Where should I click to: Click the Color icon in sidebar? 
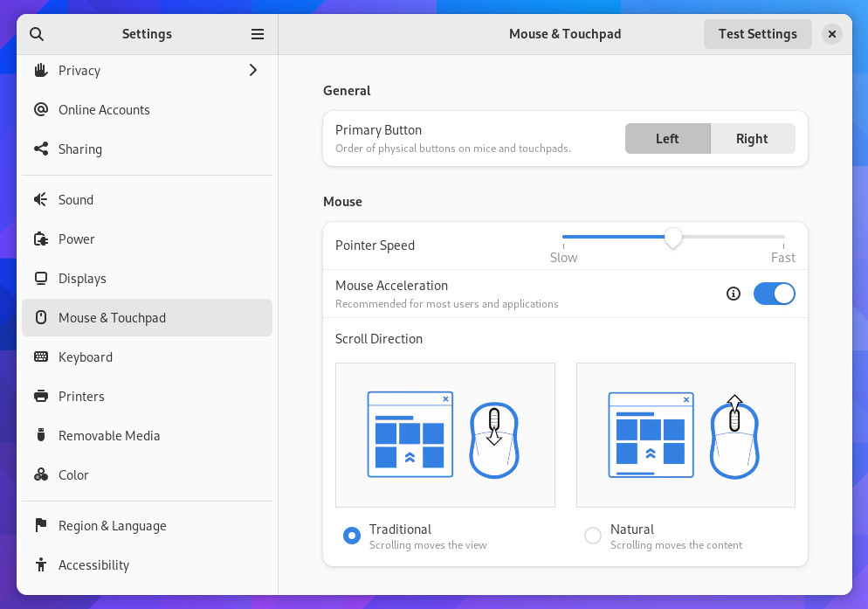[x=41, y=474]
